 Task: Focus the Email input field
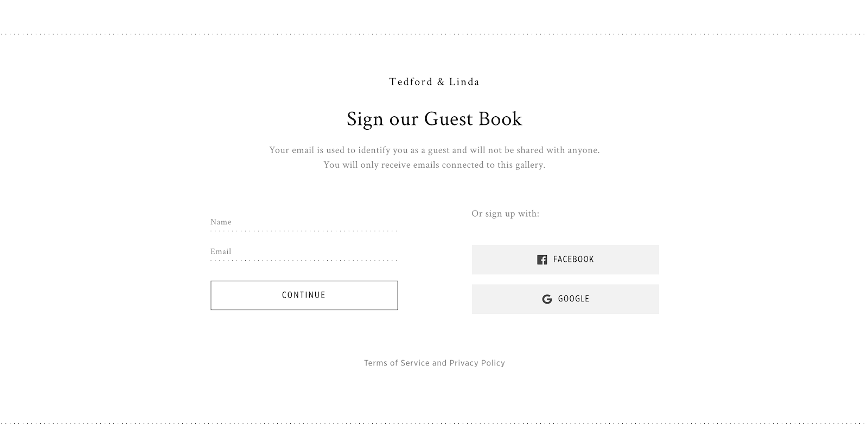coord(304,252)
